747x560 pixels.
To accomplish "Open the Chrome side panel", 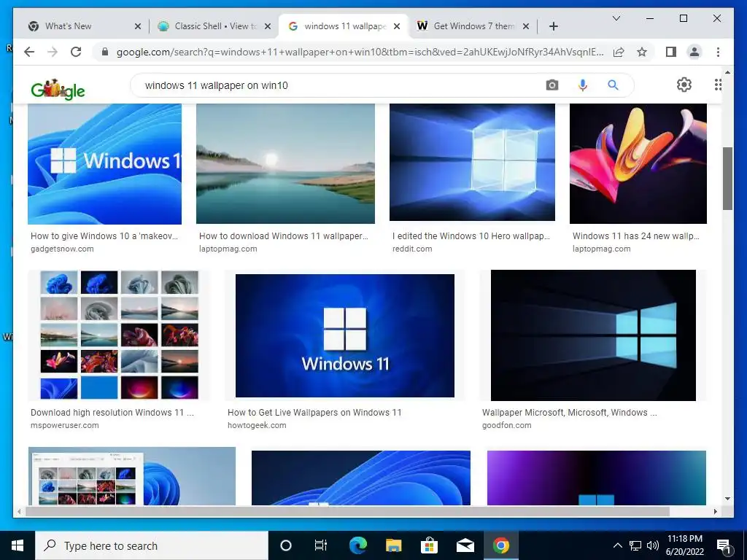I will 671,52.
